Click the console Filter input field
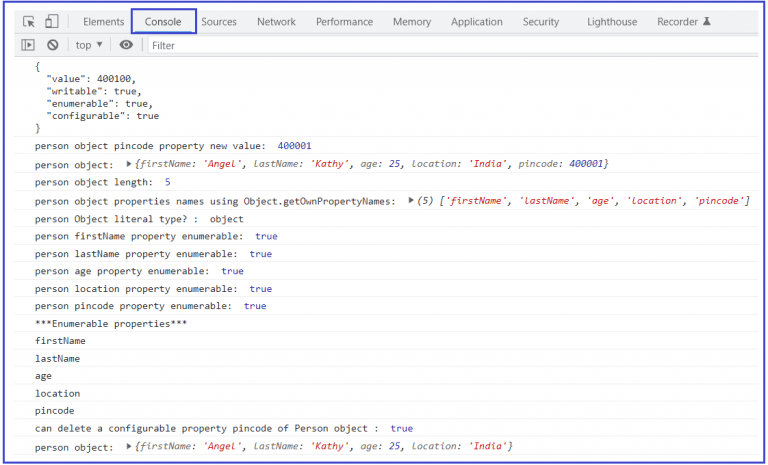Viewport: 768px width, 465px height. (453, 46)
